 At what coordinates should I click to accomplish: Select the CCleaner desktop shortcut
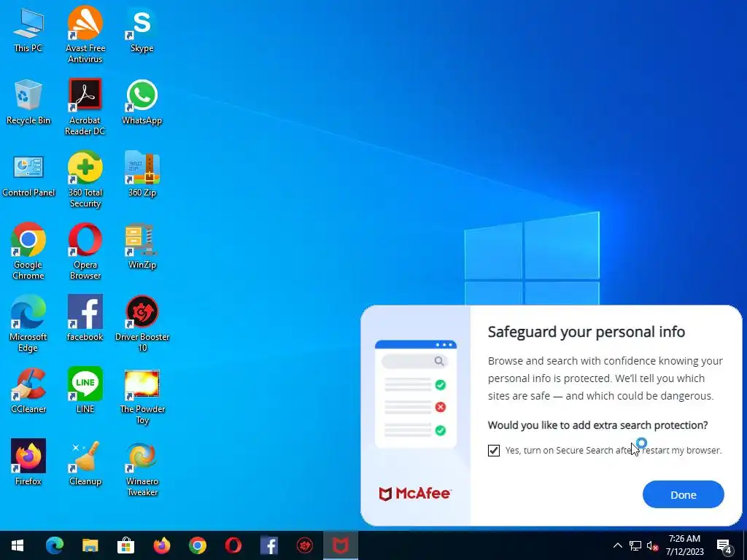click(x=28, y=391)
